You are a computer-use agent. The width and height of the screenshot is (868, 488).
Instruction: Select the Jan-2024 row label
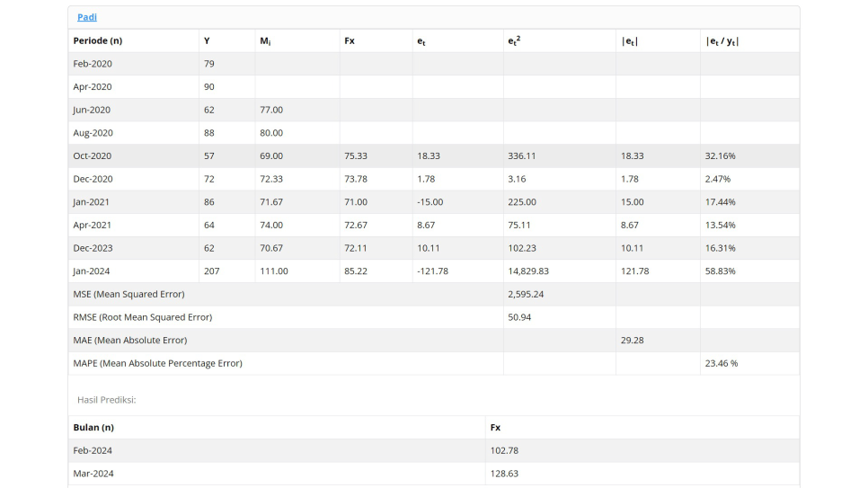(x=92, y=271)
